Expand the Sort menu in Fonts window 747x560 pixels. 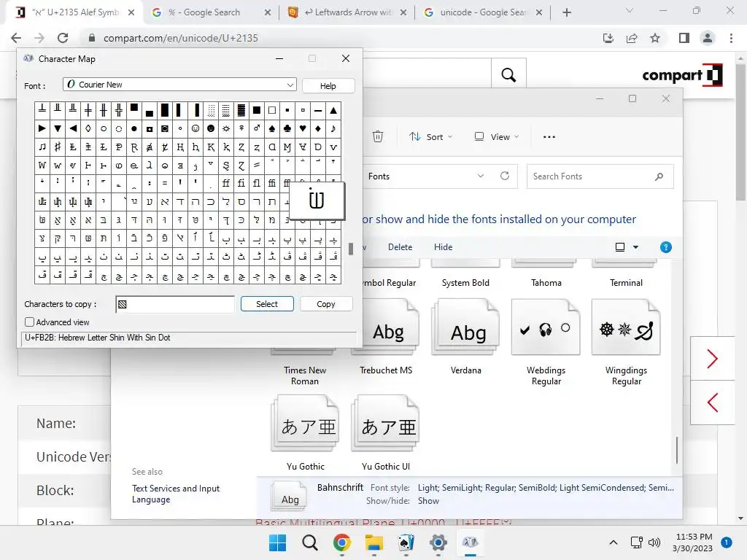click(x=431, y=136)
